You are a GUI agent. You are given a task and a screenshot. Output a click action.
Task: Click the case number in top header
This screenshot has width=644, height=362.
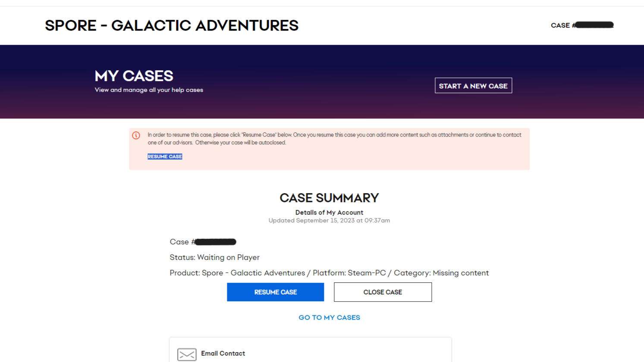582,25
